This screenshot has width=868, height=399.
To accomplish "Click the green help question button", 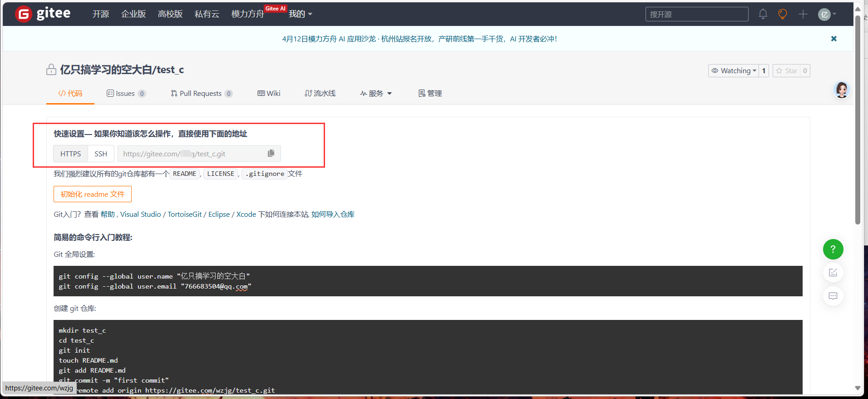I will pyautogui.click(x=833, y=249).
